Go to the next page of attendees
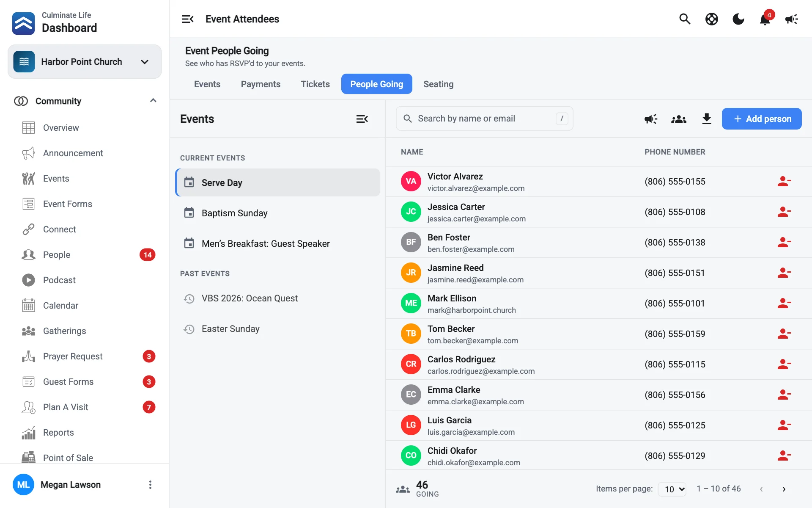Image resolution: width=812 pixels, height=508 pixels. pyautogui.click(x=784, y=489)
